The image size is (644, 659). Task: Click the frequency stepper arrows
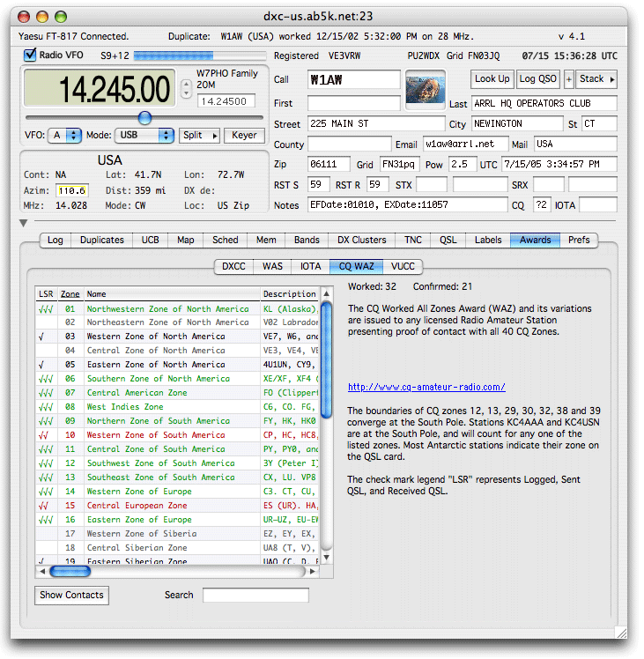(x=185, y=88)
